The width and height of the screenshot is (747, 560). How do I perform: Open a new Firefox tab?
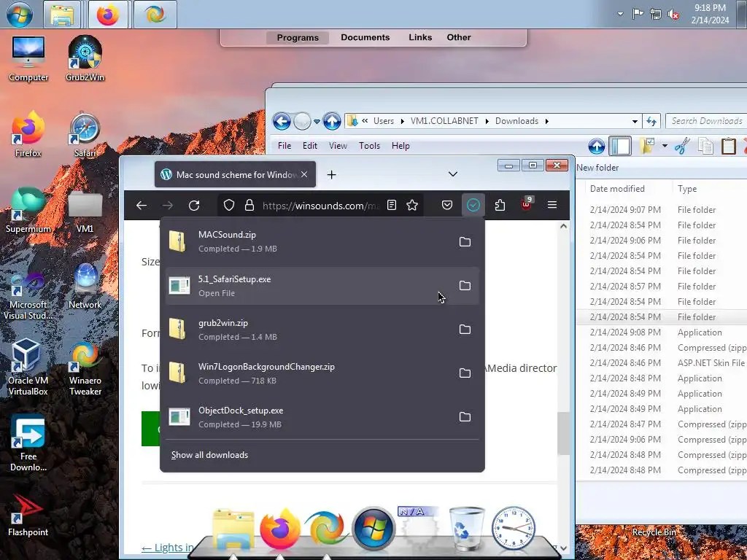[x=332, y=175]
